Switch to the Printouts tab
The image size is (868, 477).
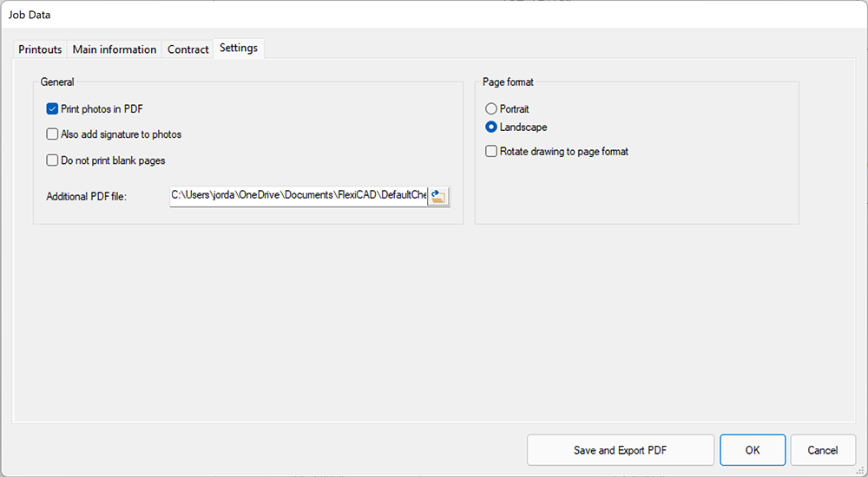(40, 49)
